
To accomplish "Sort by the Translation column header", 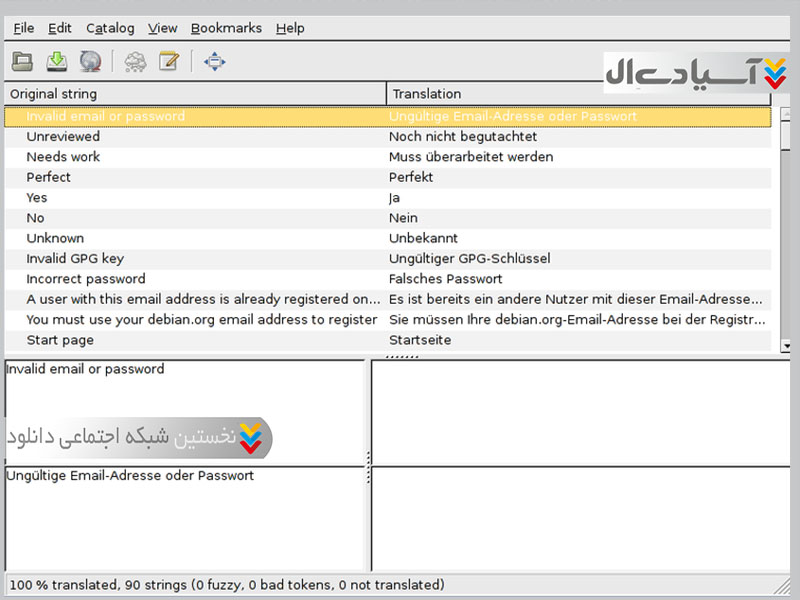I will (x=578, y=94).
